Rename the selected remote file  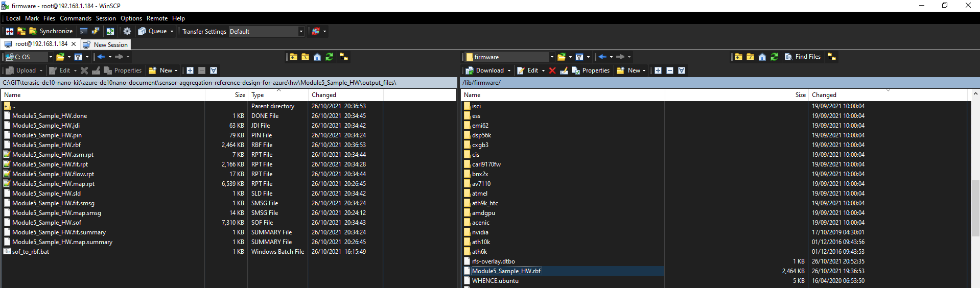564,70
